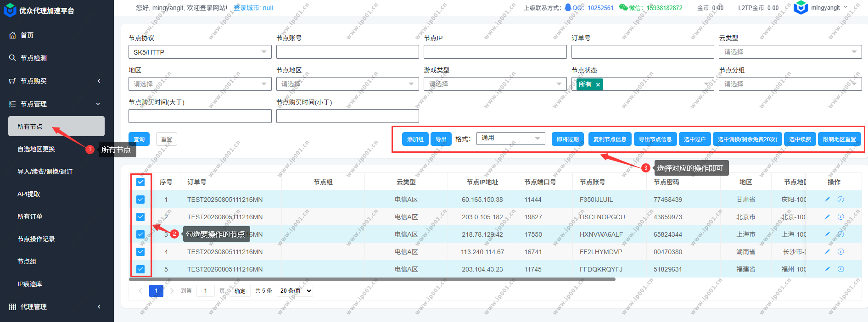
Task: Click the QQ penguin icon in header
Action: pyautogui.click(x=568, y=7)
